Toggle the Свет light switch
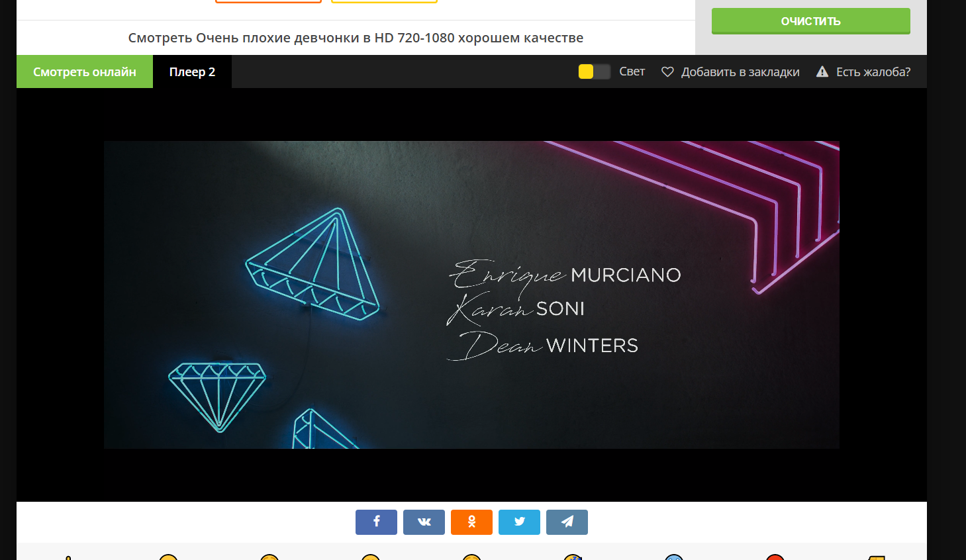The height and width of the screenshot is (560, 966). tap(594, 71)
